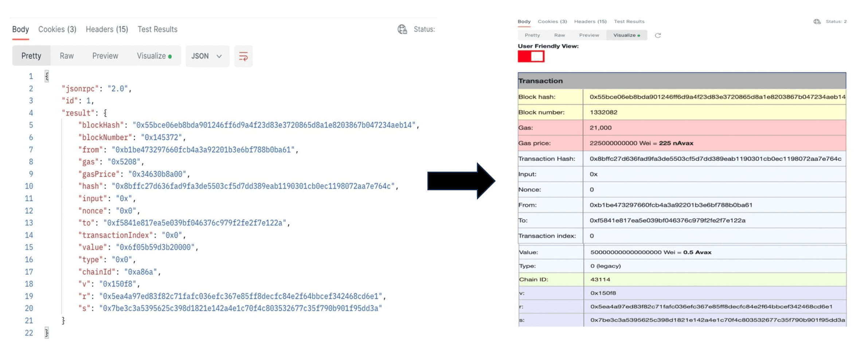Turn off the User Friendly View toggle
This screenshot has width=868, height=363.
click(x=531, y=56)
